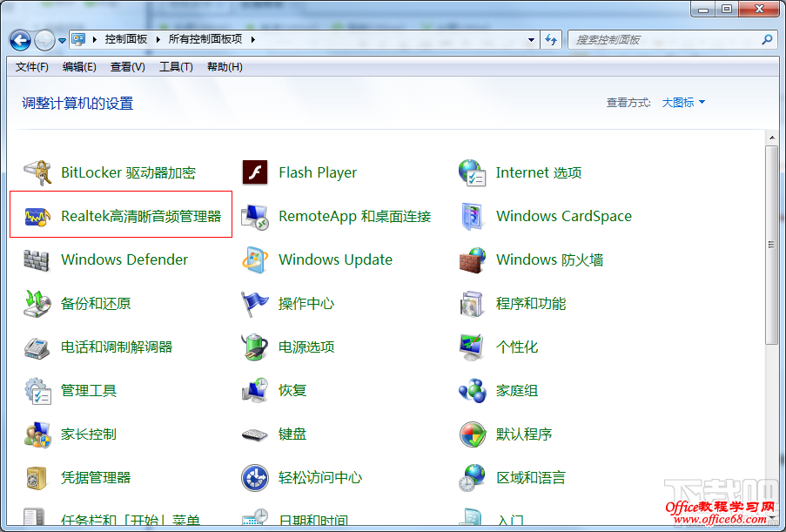Click the vertical scrollbar thumb
Image resolution: width=786 pixels, height=532 pixels.
[x=771, y=246]
